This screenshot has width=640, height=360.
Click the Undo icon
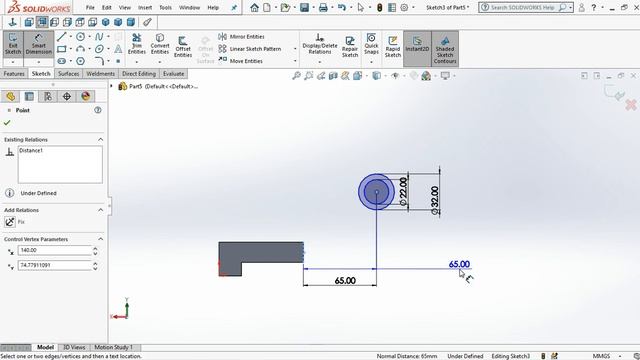pos(342,7)
